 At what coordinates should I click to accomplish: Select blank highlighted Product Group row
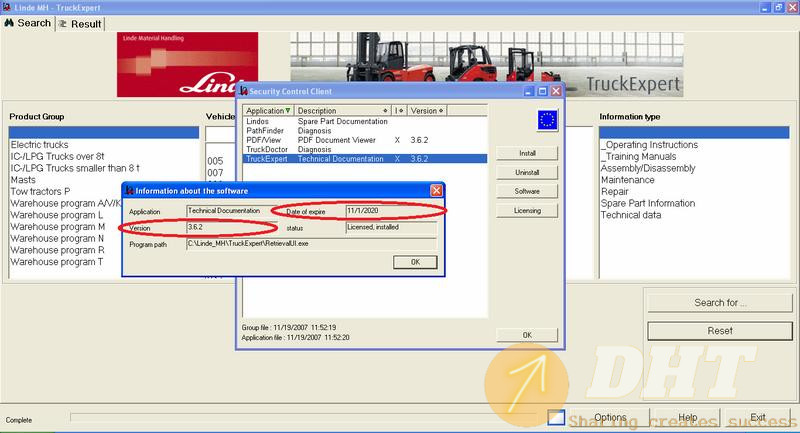[104, 133]
